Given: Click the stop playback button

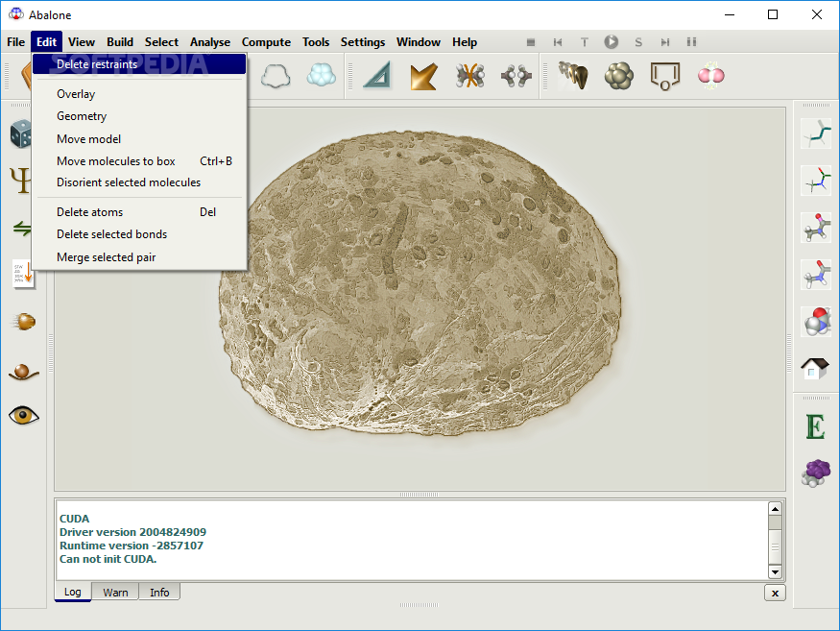Looking at the screenshot, I should tap(531, 42).
